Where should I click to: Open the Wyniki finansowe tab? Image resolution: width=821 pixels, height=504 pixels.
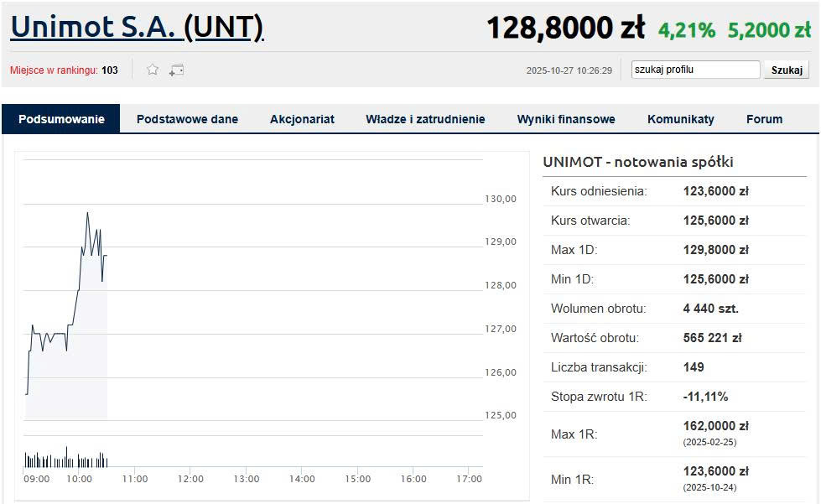coord(566,119)
